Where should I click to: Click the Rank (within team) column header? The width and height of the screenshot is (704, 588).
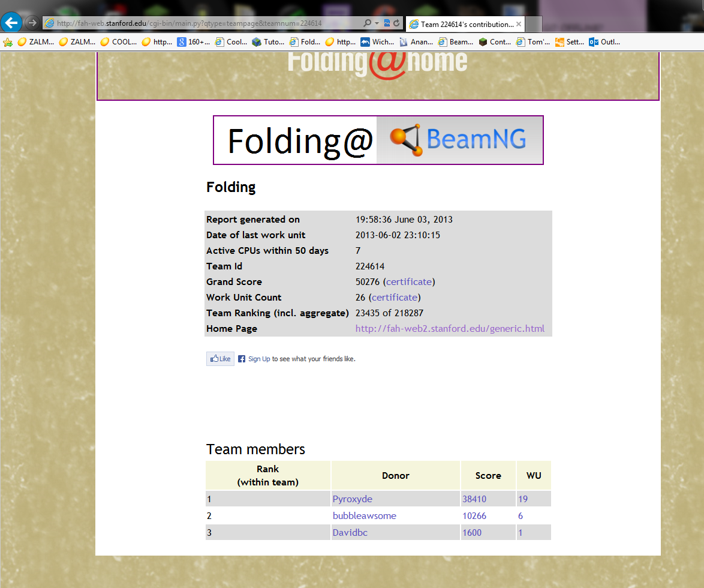(x=268, y=475)
